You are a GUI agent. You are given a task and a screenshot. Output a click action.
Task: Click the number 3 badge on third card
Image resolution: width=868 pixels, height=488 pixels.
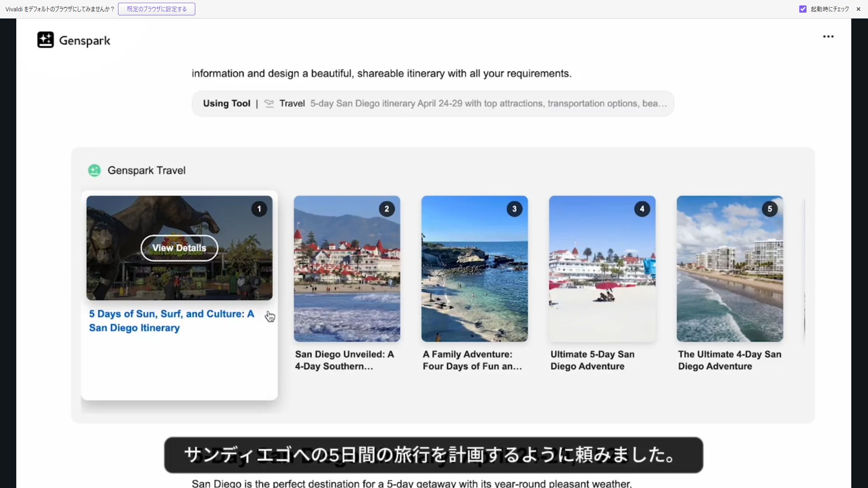pos(514,209)
